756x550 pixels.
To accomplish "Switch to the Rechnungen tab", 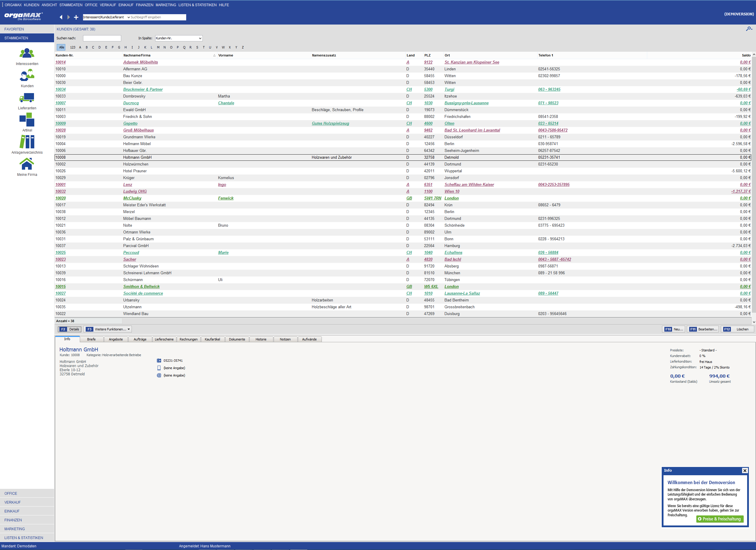I will click(x=188, y=339).
